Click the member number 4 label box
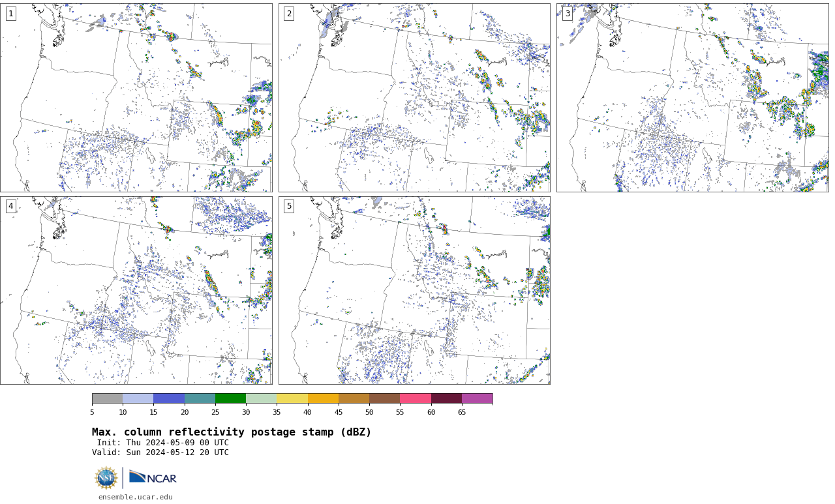 (x=10, y=206)
